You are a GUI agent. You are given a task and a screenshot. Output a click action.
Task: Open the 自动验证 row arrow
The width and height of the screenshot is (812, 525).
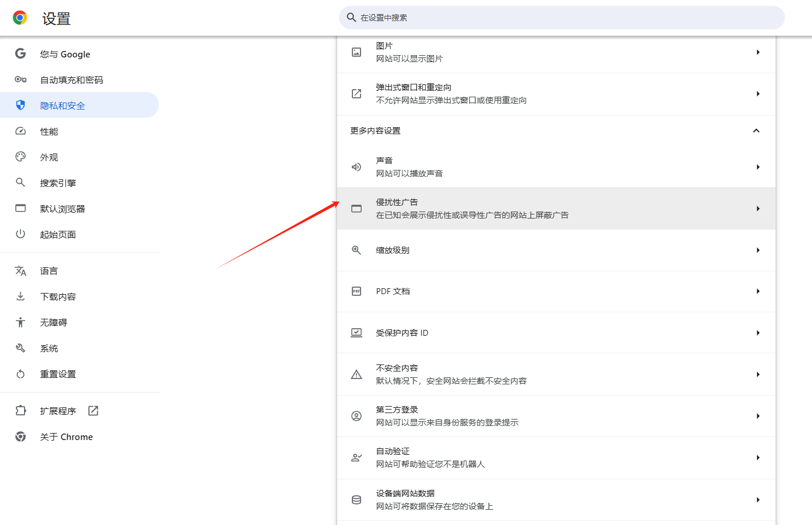tap(758, 458)
